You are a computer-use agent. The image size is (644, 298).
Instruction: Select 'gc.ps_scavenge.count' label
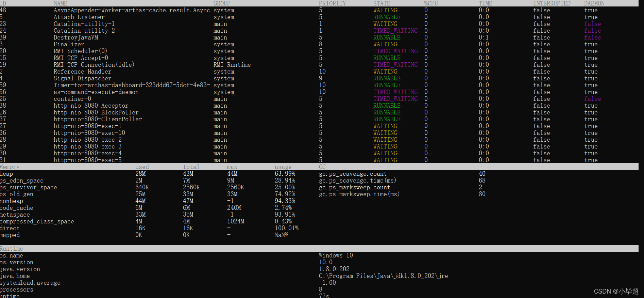[x=353, y=174]
